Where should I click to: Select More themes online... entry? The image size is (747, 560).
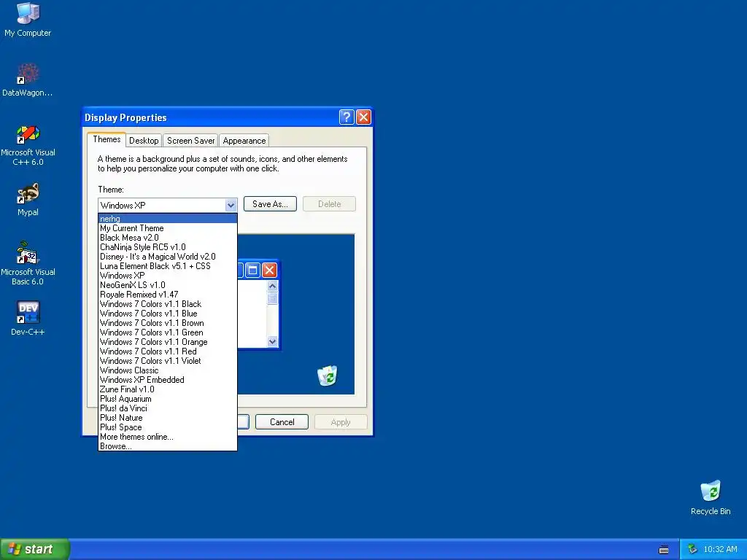point(167,437)
